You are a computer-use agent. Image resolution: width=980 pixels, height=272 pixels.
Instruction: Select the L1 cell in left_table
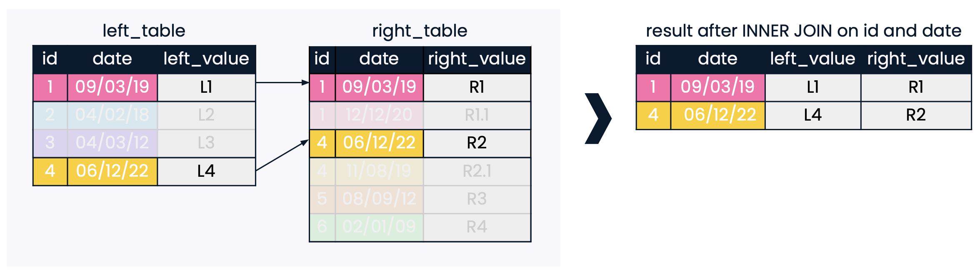click(206, 87)
